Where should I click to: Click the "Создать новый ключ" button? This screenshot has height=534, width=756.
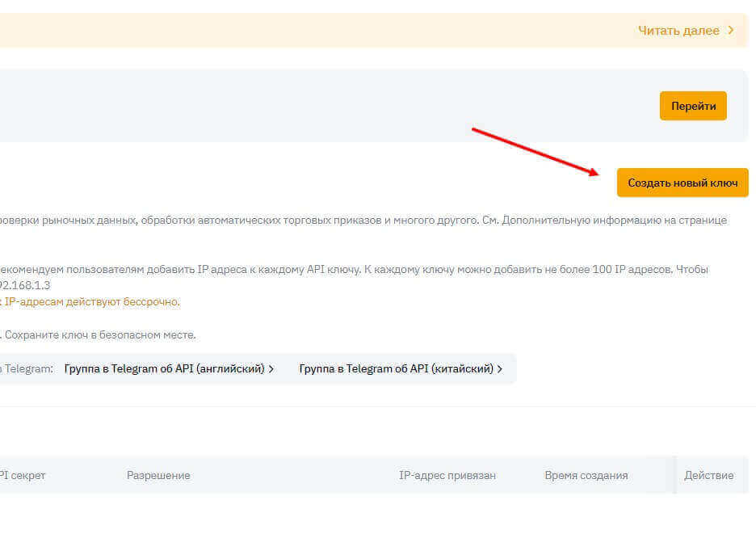click(x=682, y=183)
